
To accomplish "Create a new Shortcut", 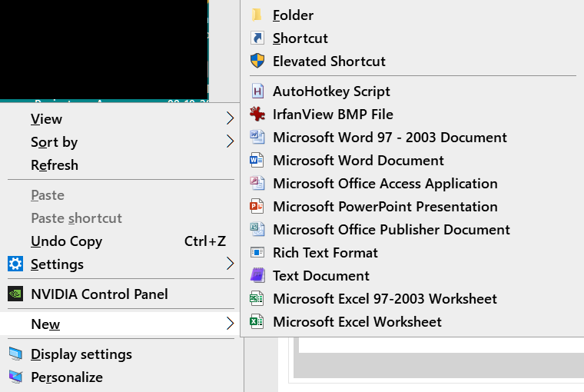I will [x=413, y=38].
